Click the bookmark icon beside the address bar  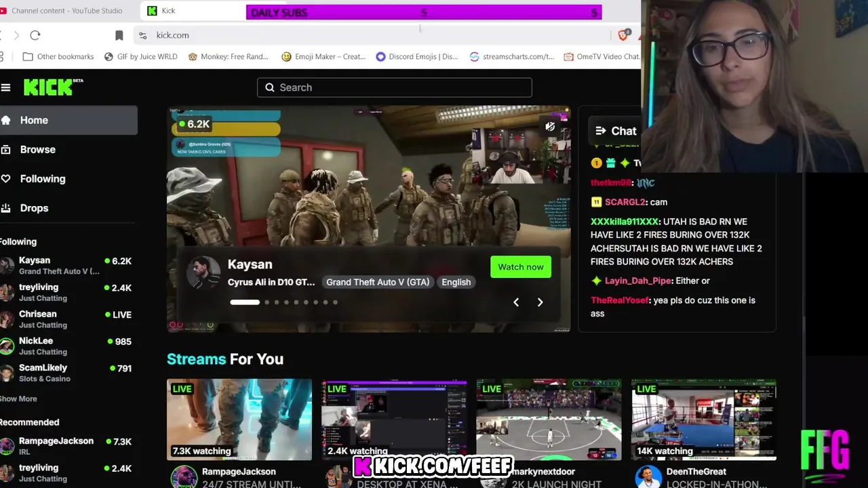click(x=119, y=35)
